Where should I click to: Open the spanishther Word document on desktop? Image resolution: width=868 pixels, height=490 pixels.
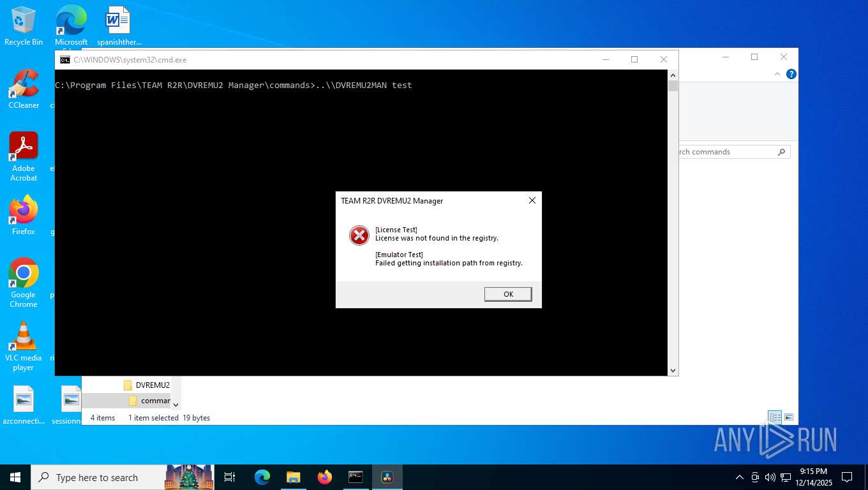pyautogui.click(x=119, y=26)
